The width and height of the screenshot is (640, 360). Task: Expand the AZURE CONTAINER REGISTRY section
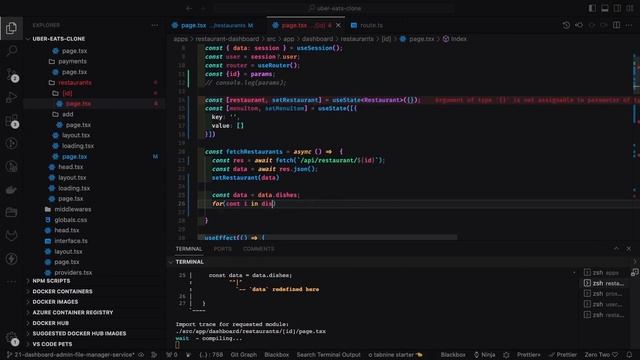(x=73, y=312)
